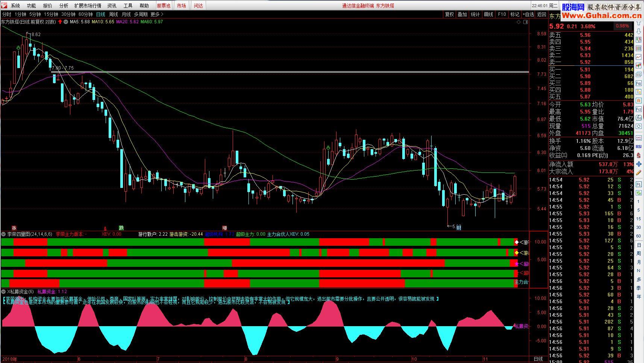Click the 统计 statistics button
This screenshot has width=644, height=363.
(476, 14)
